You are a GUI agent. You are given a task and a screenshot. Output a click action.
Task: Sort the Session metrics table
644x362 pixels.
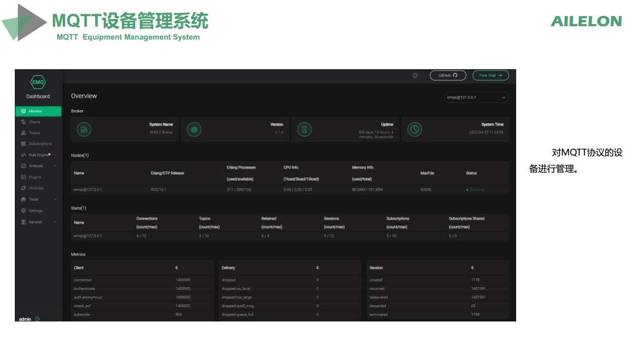click(x=472, y=268)
